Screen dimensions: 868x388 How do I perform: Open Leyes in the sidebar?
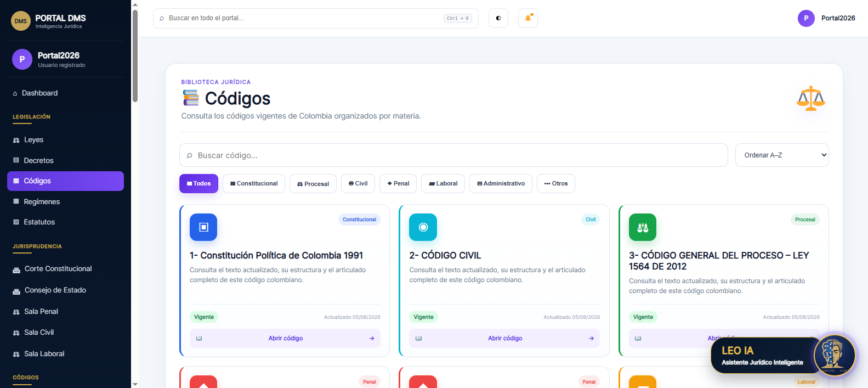tap(65, 140)
